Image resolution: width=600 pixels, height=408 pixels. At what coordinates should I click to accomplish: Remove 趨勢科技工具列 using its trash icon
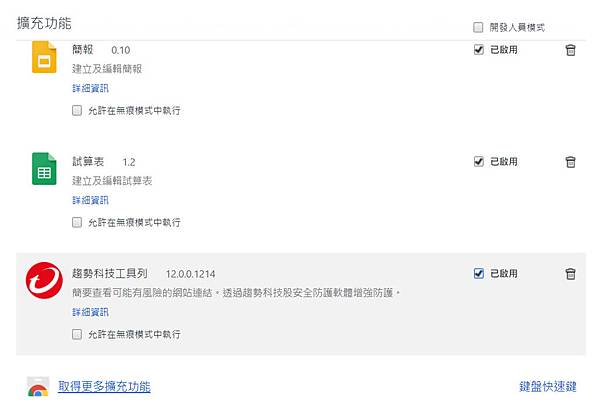coord(570,273)
